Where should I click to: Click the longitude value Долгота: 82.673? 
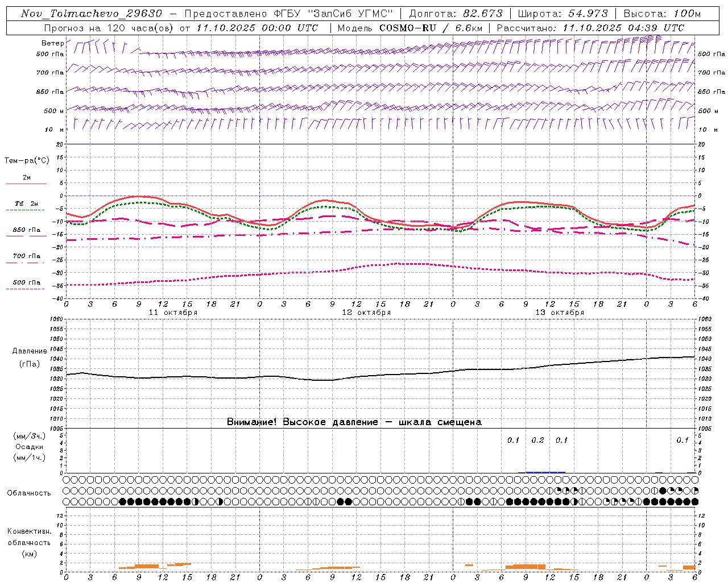click(456, 14)
